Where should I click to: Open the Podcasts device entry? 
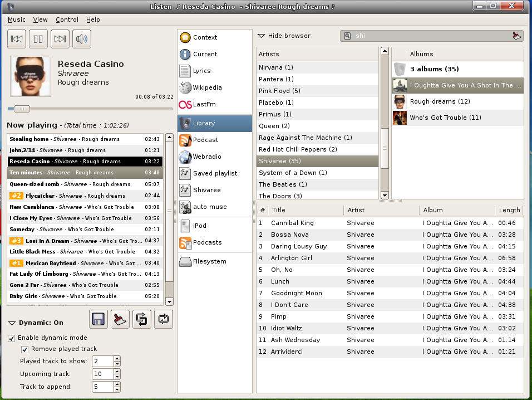click(215, 242)
